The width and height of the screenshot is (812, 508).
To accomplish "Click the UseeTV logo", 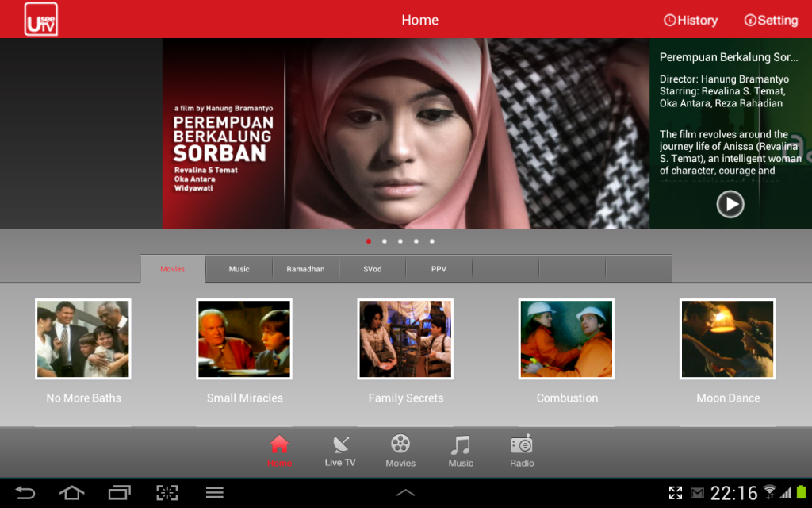I will coord(41,19).
